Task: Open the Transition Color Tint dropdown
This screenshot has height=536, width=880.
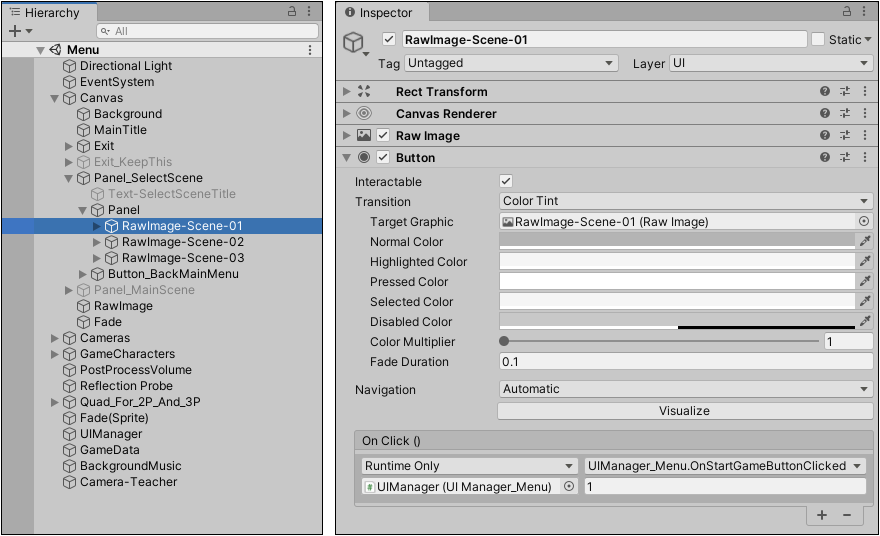Action: pos(685,201)
